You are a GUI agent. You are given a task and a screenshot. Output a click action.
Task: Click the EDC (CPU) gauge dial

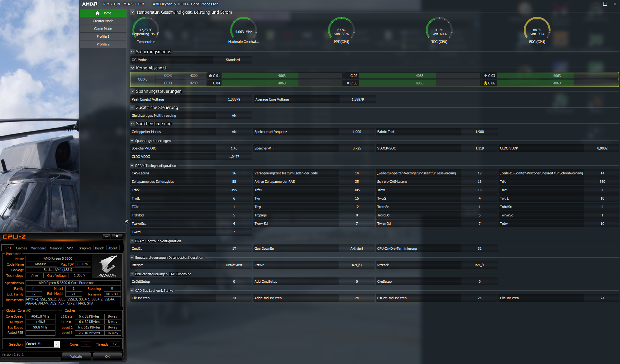click(537, 30)
